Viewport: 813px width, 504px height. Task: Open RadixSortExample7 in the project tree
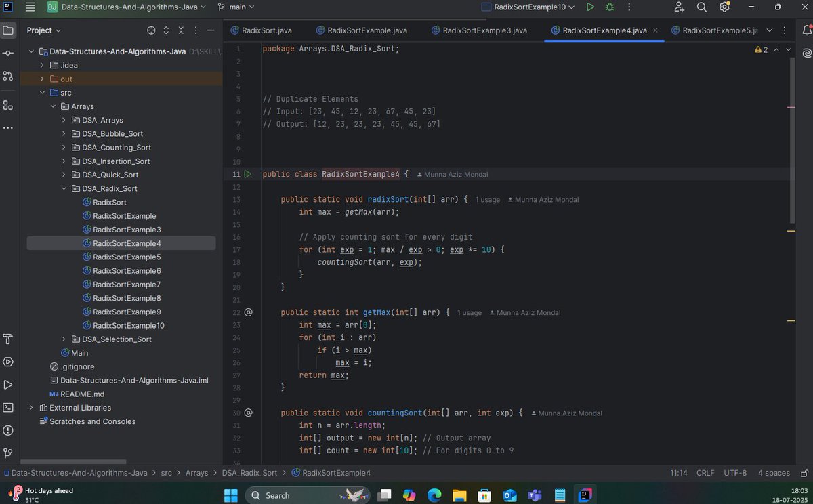click(x=127, y=284)
